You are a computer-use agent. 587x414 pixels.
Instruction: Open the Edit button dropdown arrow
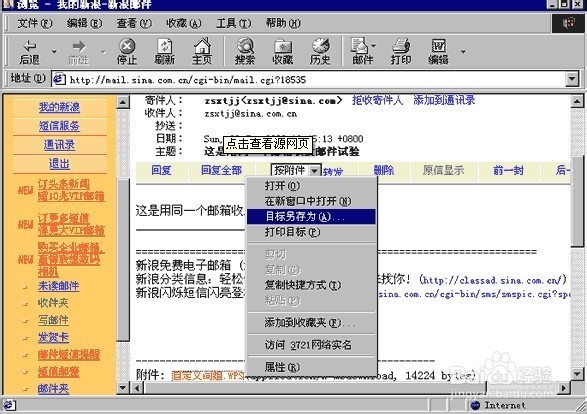[x=463, y=51]
